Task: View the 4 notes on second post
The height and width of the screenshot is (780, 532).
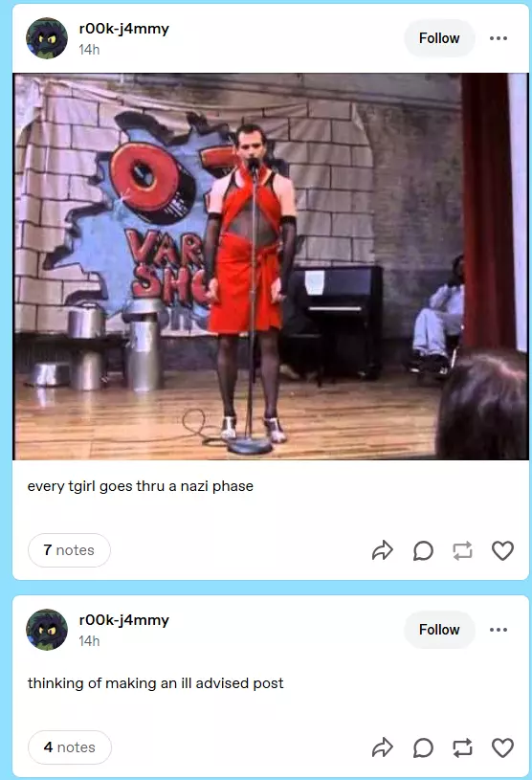Action: (x=70, y=747)
